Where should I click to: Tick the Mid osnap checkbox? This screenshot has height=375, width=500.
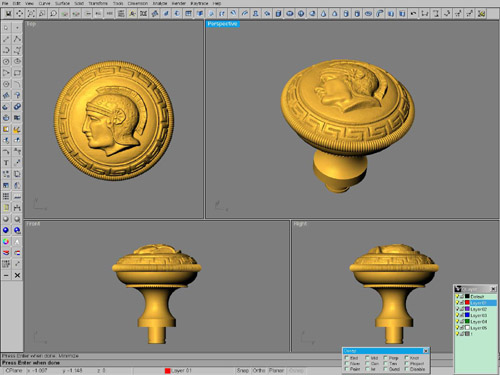(367, 358)
